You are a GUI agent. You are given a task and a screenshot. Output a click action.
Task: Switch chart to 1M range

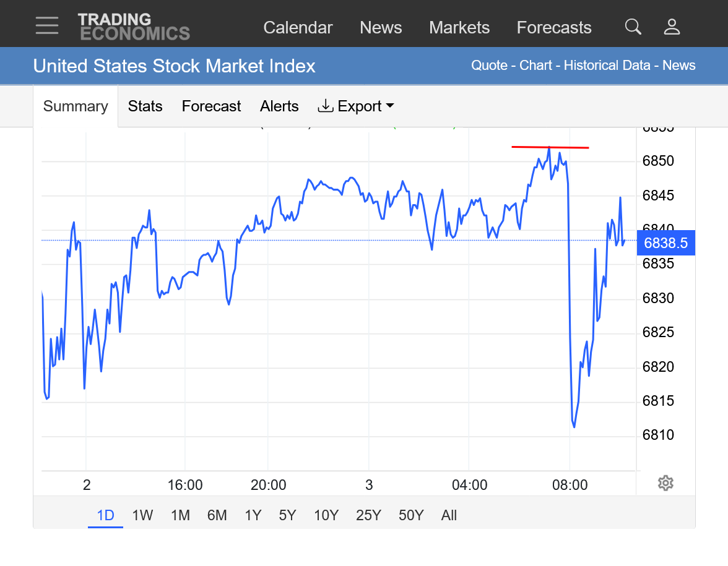coord(180,515)
